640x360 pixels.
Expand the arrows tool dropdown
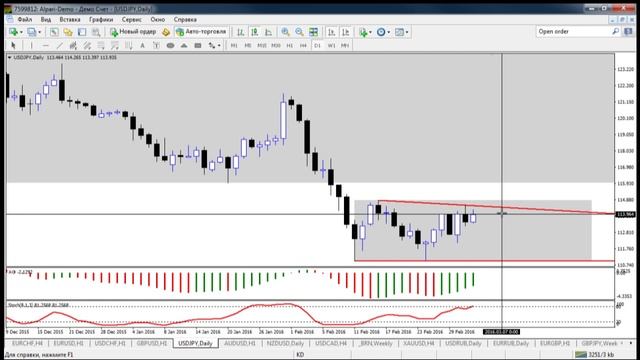(219, 45)
